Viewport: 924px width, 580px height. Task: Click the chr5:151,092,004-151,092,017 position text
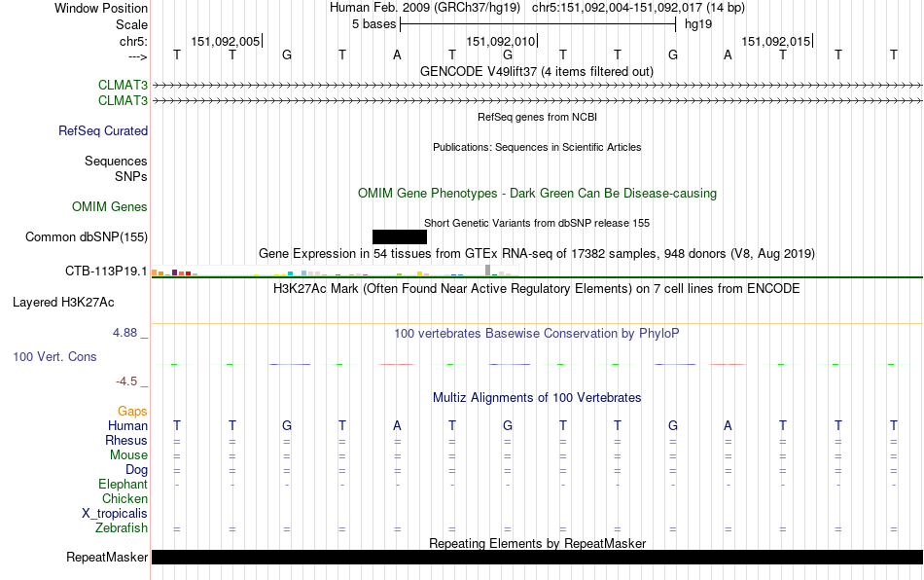[x=638, y=8]
